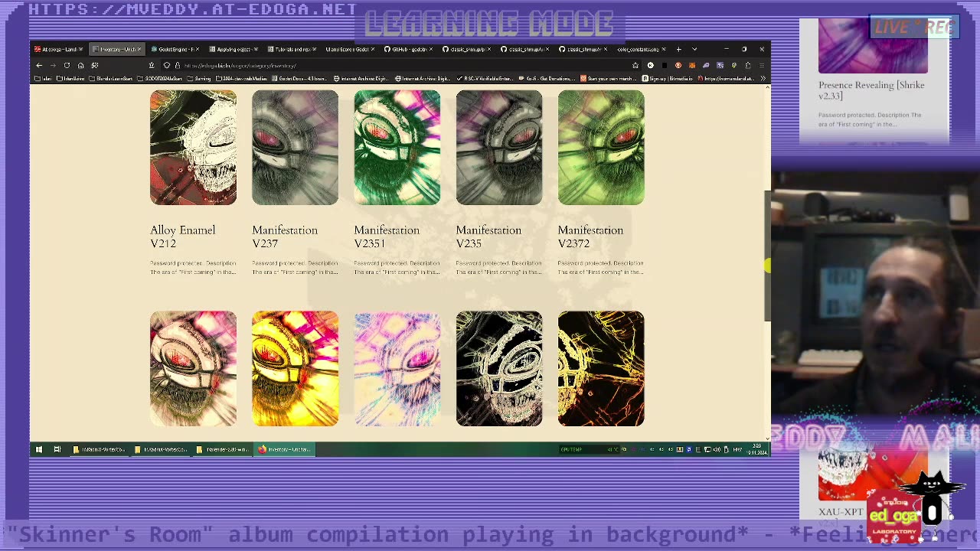Click the taskbar clock and date
This screenshot has width=980, height=551.
point(756,449)
